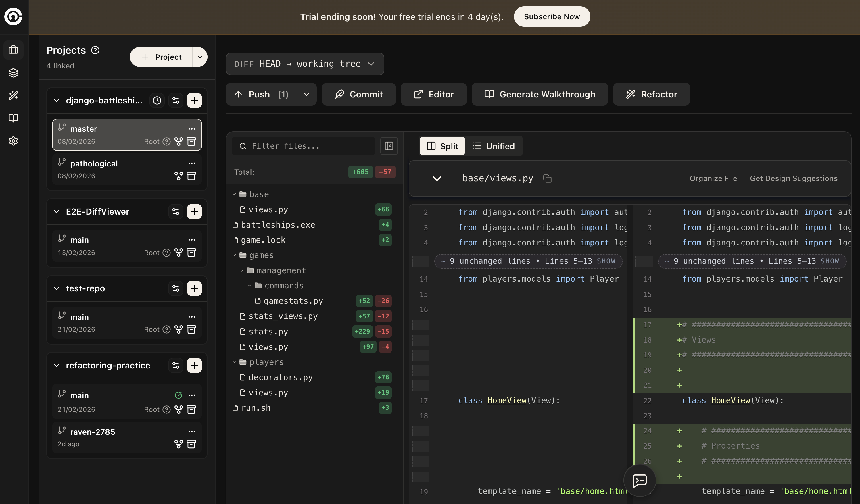The height and width of the screenshot is (504, 860).
Task: Click the history clock icon for django-battleship
Action: tap(157, 100)
